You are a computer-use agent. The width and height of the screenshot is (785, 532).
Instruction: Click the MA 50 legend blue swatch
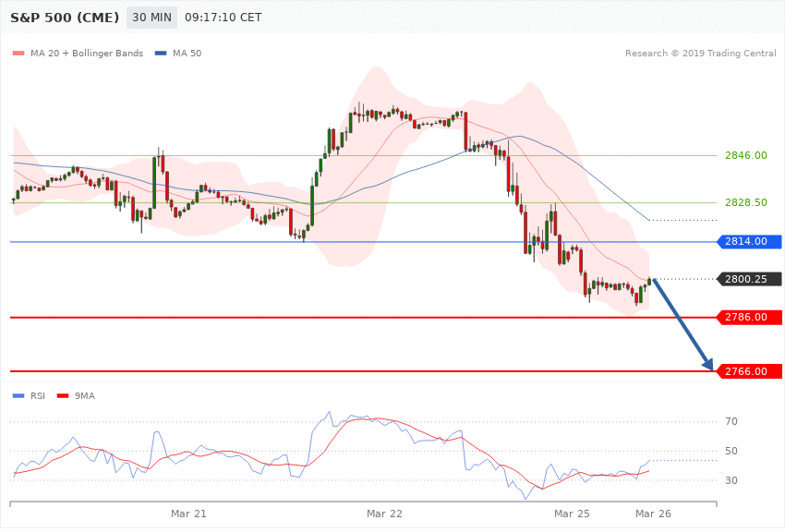click(161, 53)
